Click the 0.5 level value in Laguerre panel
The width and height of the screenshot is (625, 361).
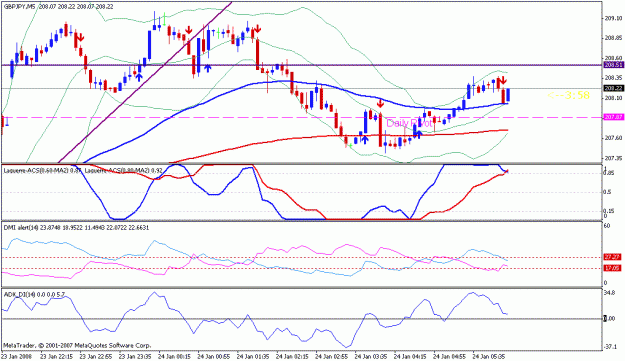pyautogui.click(x=608, y=192)
